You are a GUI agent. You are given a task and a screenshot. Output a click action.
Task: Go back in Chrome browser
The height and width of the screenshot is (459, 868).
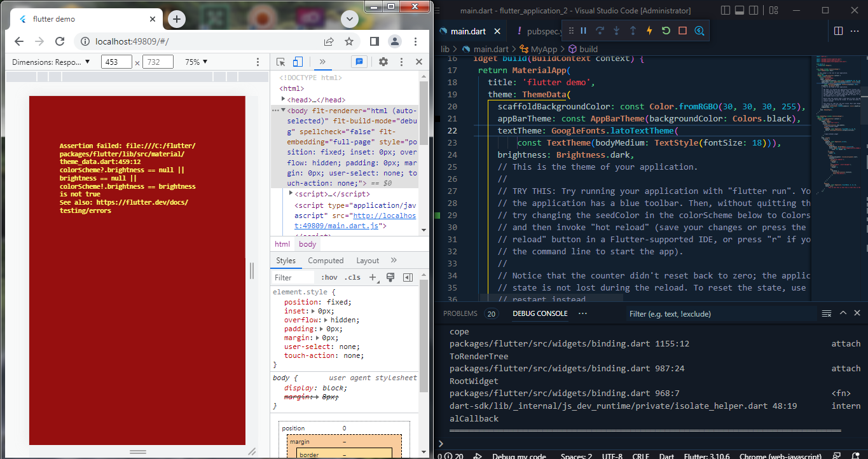tap(19, 41)
